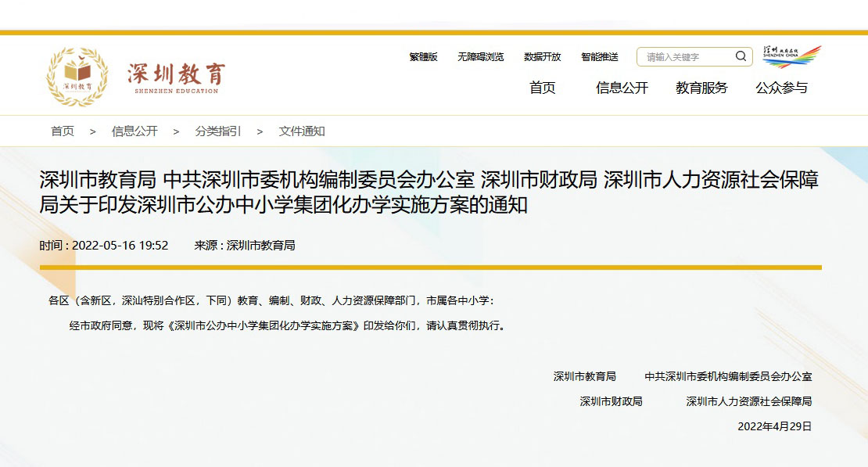Click the 深圳教育 calligraphy title logo

click(176, 77)
